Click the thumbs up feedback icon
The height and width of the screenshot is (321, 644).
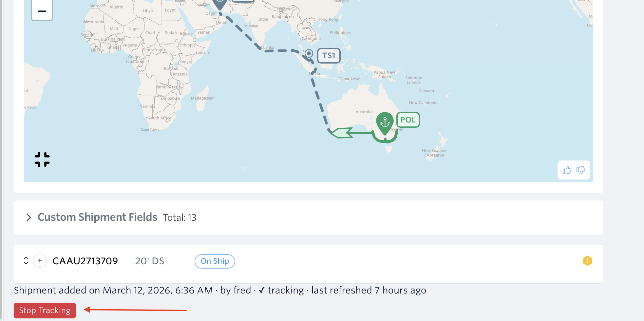point(567,170)
